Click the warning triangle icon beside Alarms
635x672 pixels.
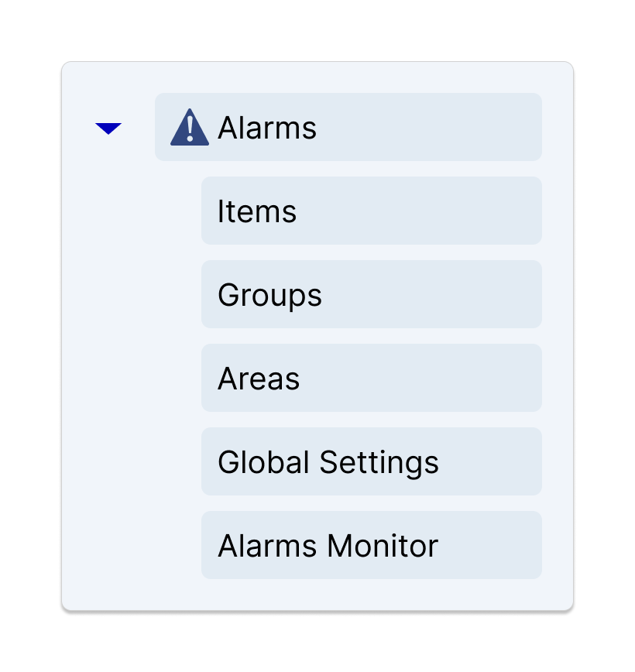pos(190,127)
